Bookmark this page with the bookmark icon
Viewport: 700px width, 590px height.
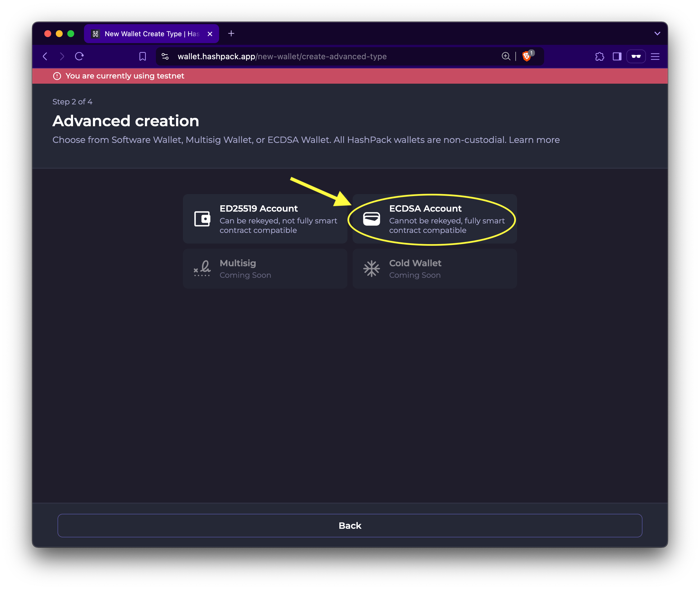pos(143,57)
